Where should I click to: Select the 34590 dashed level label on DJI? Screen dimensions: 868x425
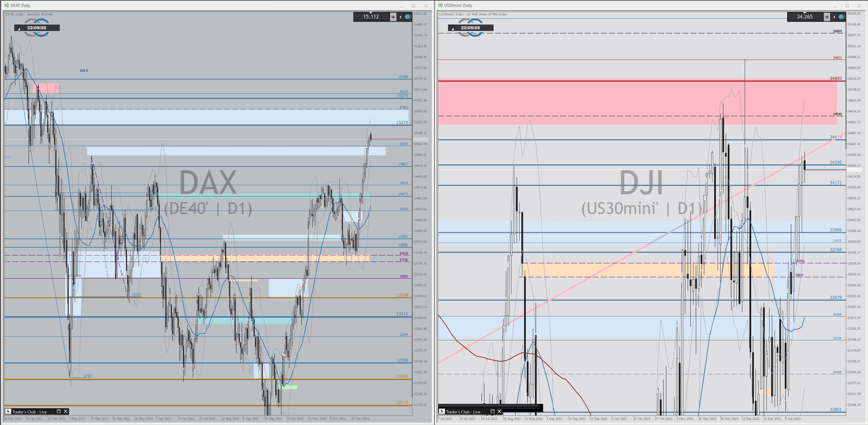pyautogui.click(x=837, y=114)
